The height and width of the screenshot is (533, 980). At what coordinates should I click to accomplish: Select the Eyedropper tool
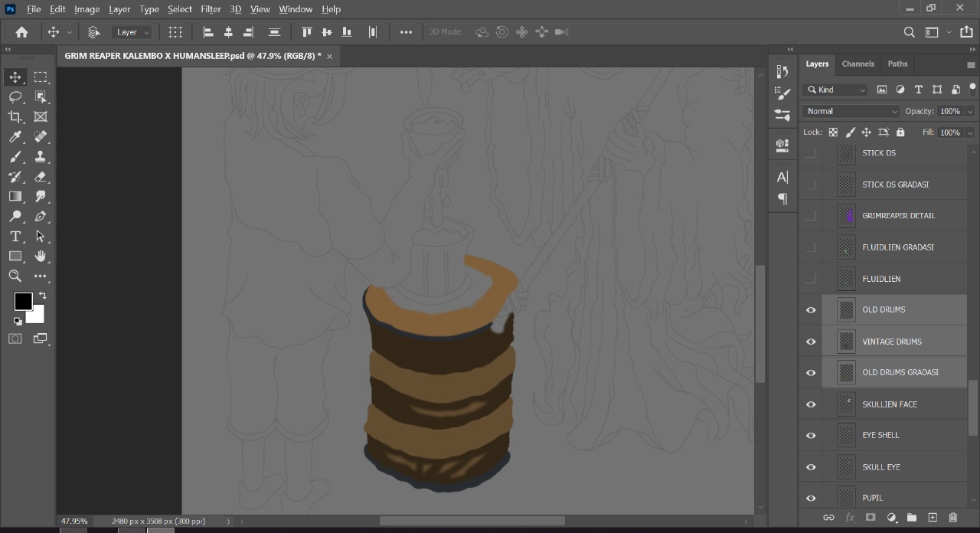pyautogui.click(x=15, y=137)
